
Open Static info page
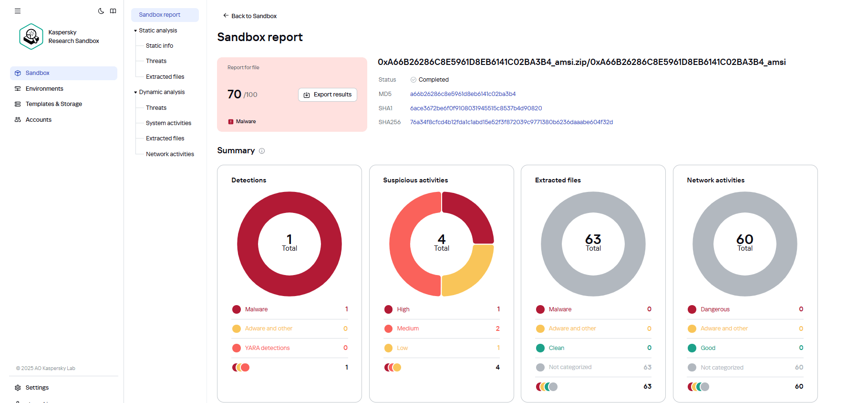click(x=159, y=46)
